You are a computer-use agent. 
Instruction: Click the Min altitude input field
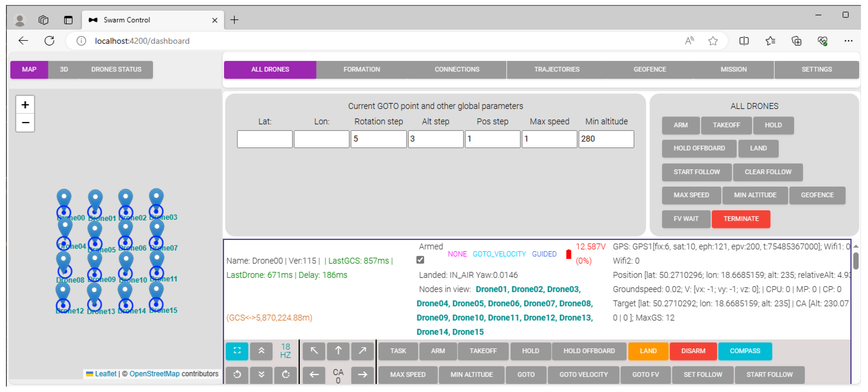pos(606,139)
